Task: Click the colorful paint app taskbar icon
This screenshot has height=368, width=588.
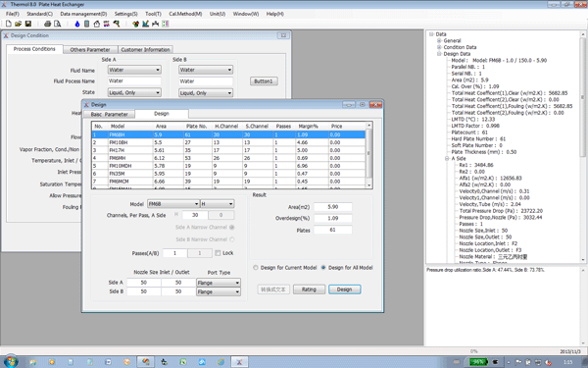Action: pyautogui.click(x=145, y=362)
